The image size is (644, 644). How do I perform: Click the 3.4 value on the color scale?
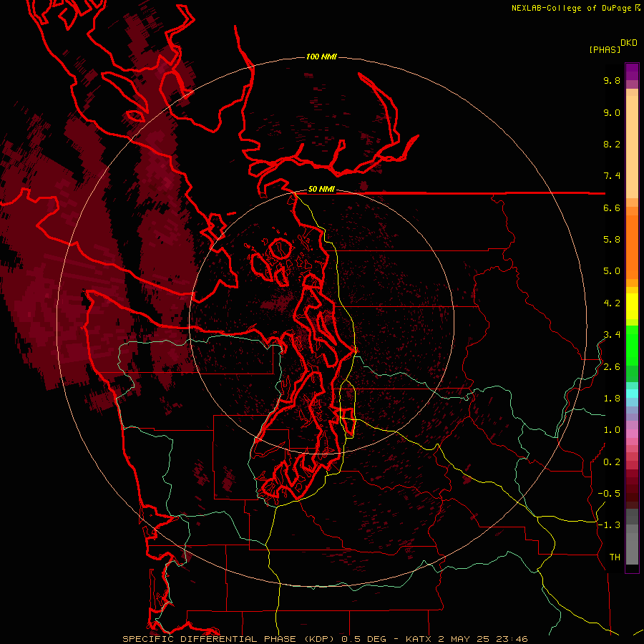pos(612,335)
